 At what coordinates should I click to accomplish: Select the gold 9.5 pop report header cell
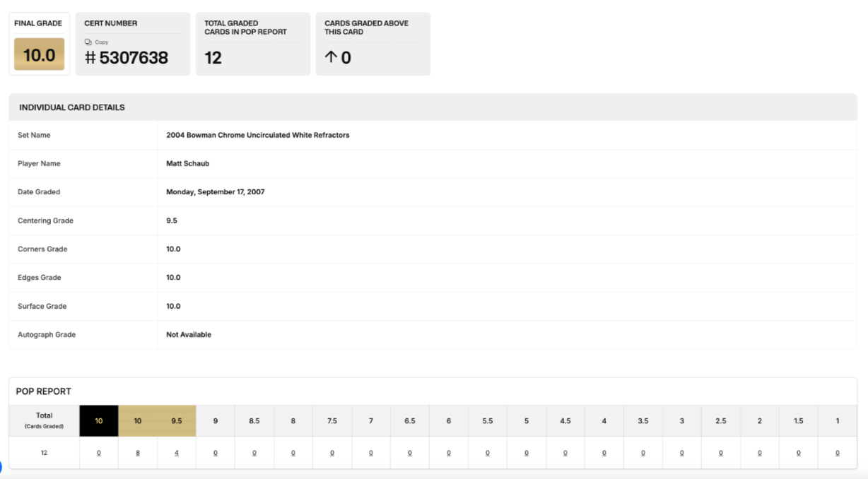click(177, 421)
